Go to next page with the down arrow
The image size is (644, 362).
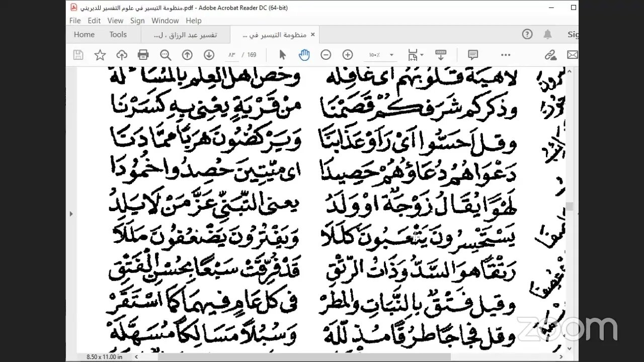coord(209,55)
